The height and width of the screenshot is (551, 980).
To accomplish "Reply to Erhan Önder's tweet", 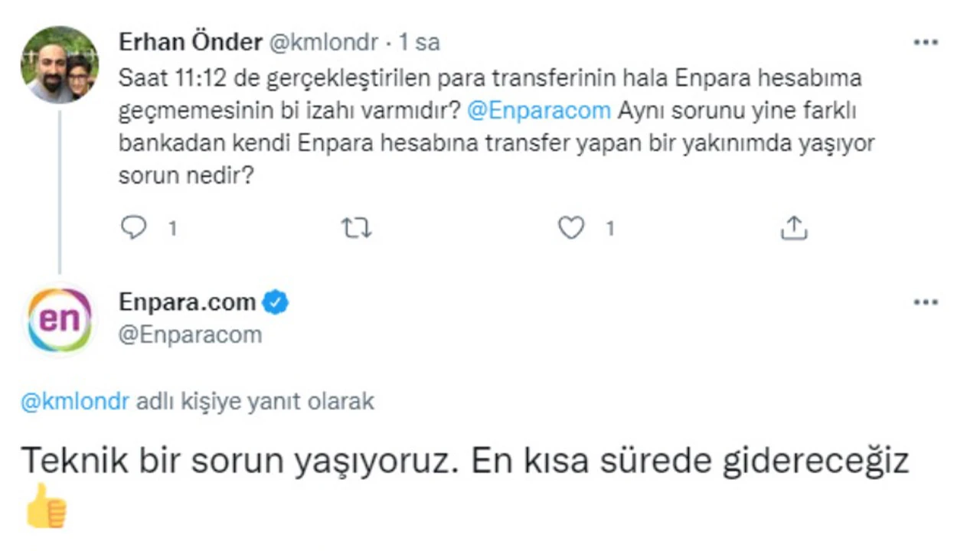I will coord(134,228).
